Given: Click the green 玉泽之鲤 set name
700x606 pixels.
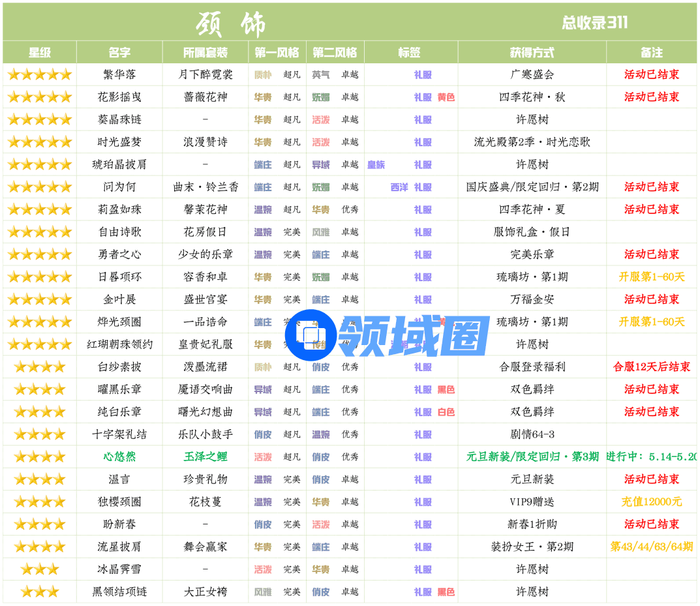Looking at the screenshot, I should (x=205, y=457).
